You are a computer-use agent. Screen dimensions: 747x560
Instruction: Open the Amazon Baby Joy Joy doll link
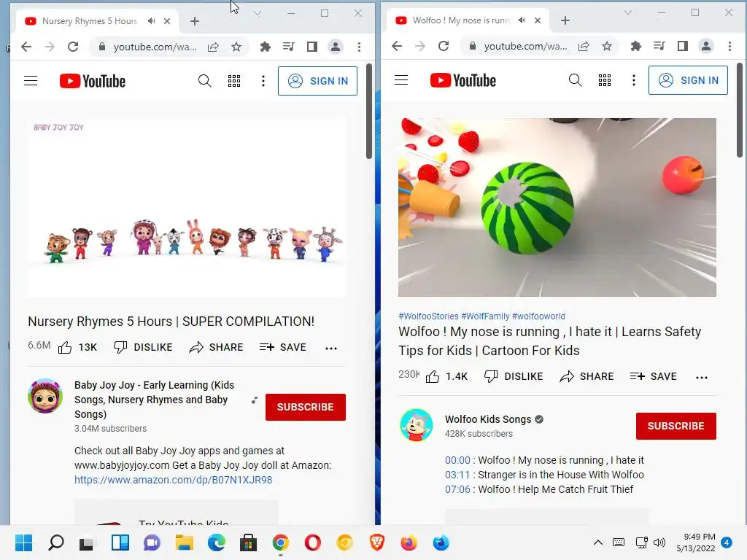tap(174, 480)
